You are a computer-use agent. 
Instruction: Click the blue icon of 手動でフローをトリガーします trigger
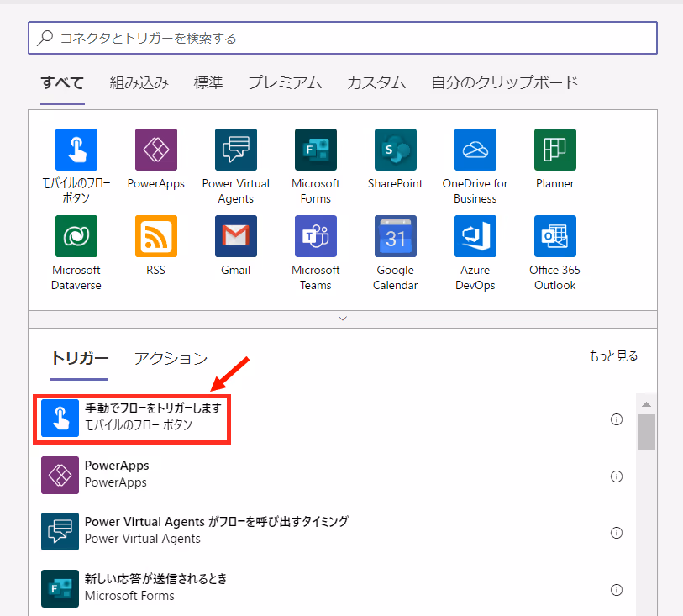(x=60, y=419)
